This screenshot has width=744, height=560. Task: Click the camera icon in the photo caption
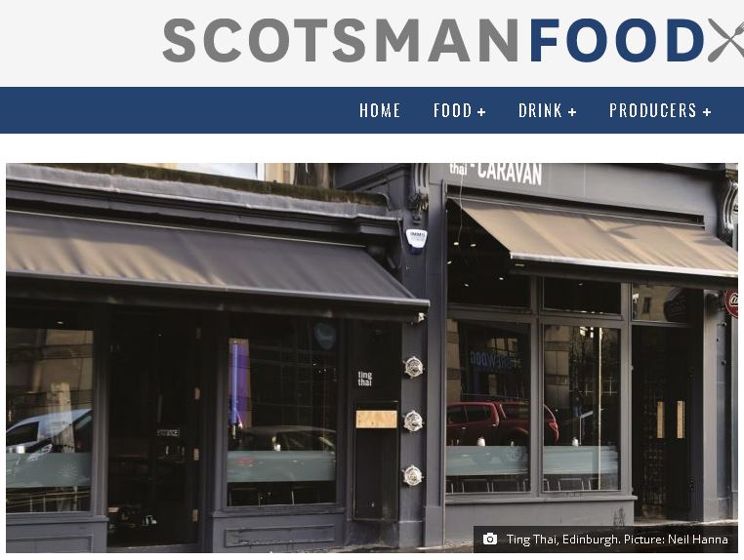click(490, 540)
